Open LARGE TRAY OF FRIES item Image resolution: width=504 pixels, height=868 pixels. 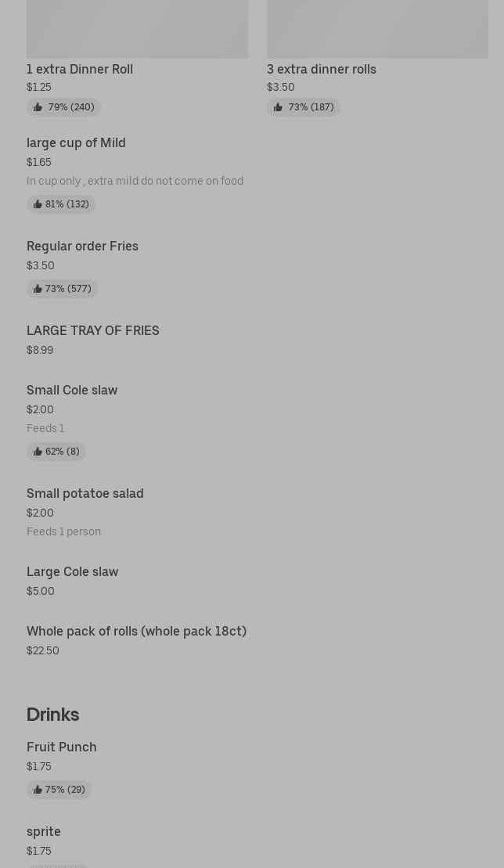(92, 330)
